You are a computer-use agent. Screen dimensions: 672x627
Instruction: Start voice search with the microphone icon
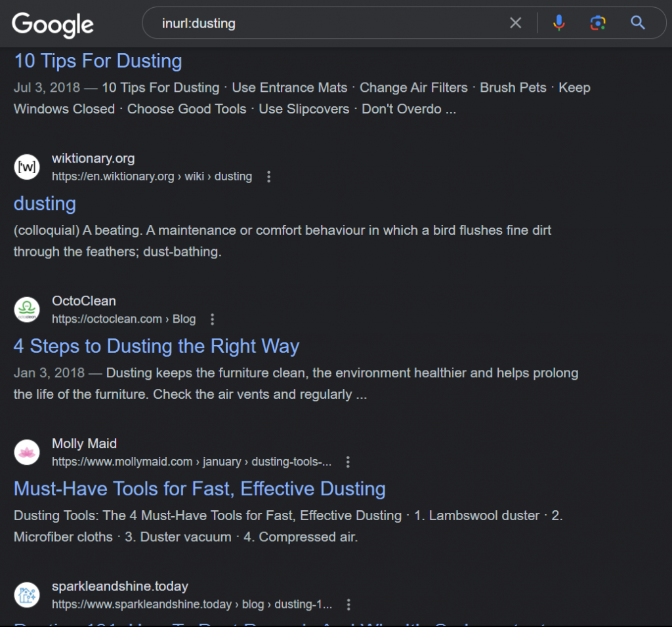click(559, 23)
